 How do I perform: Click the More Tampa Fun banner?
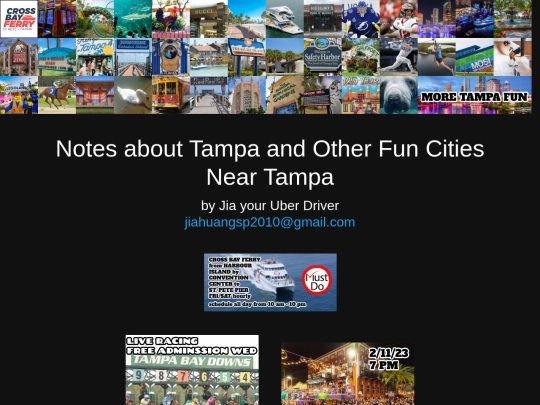(475, 95)
